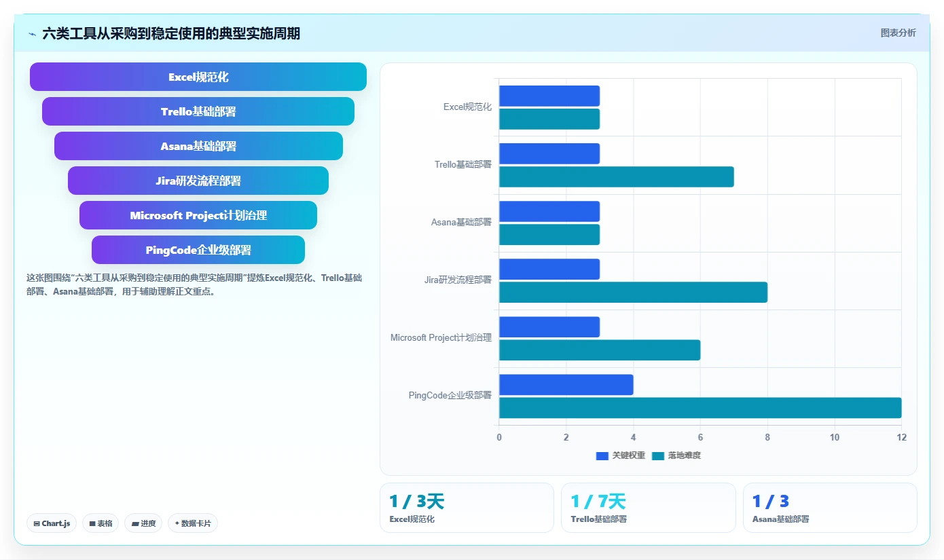Click the Chart.js tag chip
This screenshot has width=944, height=560.
point(52,523)
